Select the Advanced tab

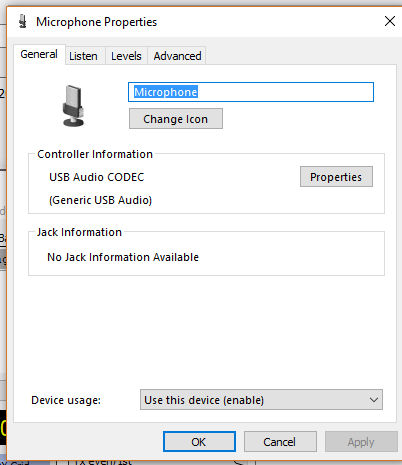(177, 56)
